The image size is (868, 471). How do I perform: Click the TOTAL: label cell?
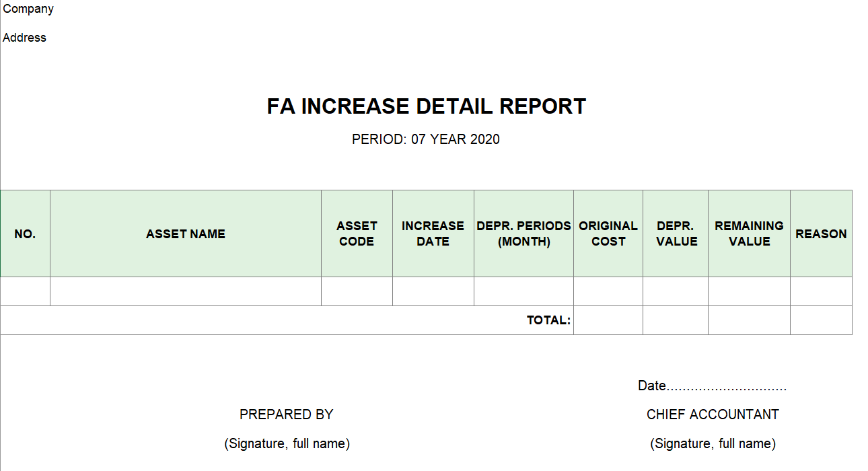(548, 320)
